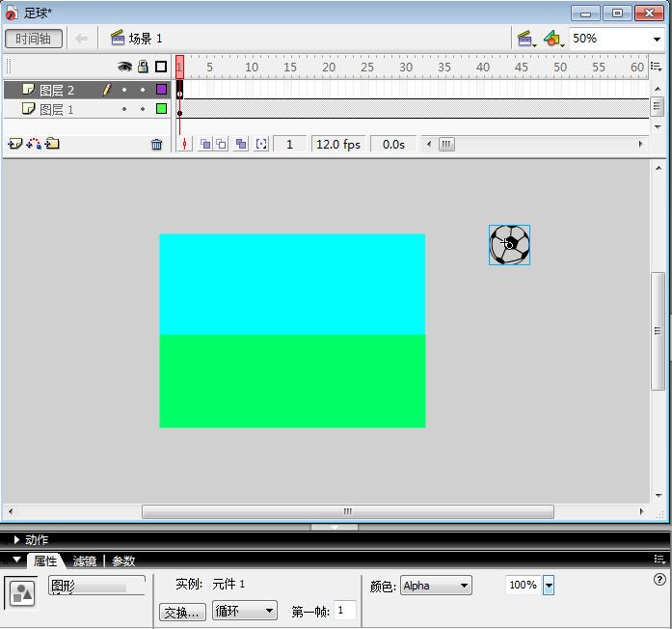Click timeline scroll right arrow
The image size is (672, 629).
tap(640, 144)
